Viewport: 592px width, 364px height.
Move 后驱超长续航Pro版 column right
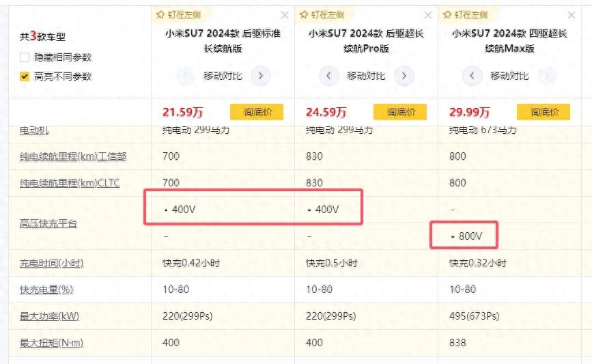[404, 76]
